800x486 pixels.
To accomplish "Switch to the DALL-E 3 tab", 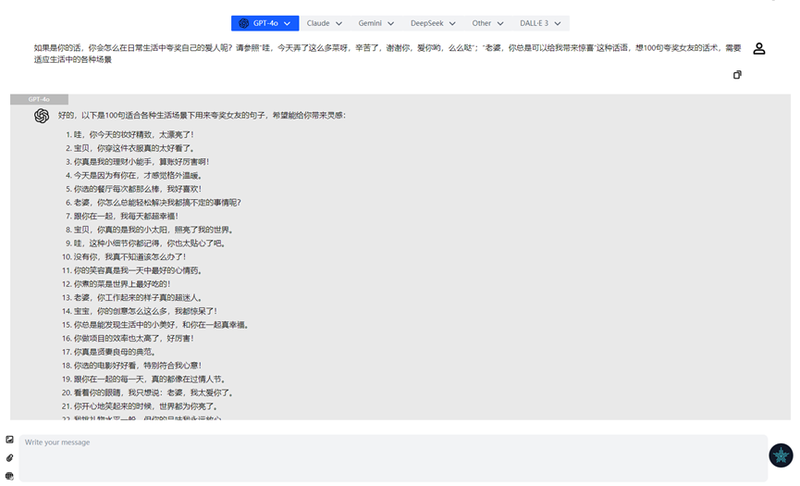I will pos(534,23).
